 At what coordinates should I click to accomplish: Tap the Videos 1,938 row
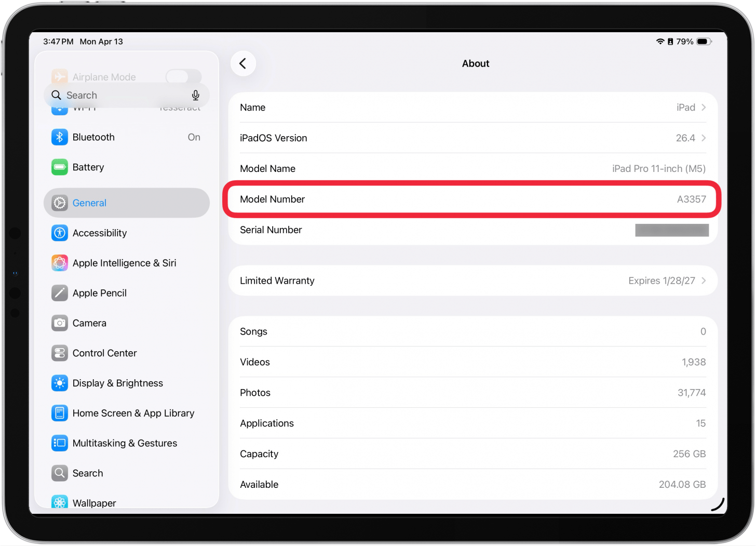473,362
